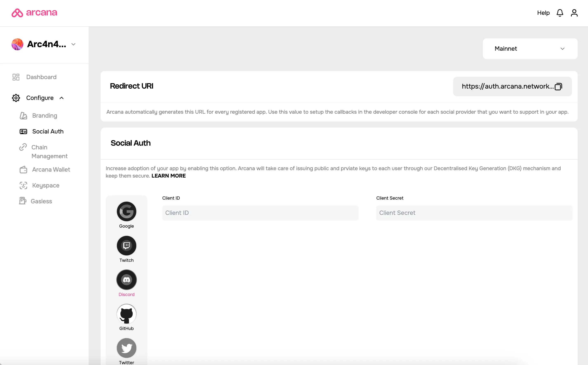The image size is (588, 365).
Task: Click the Branding paint icon
Action: 23,116
